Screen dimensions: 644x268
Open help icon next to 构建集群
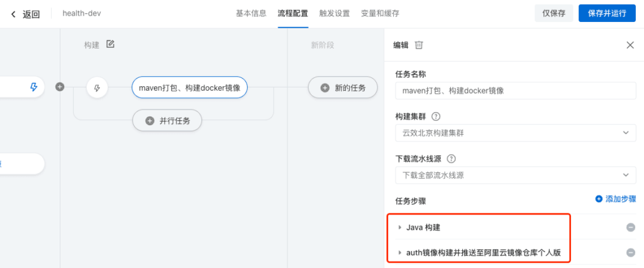436,116
